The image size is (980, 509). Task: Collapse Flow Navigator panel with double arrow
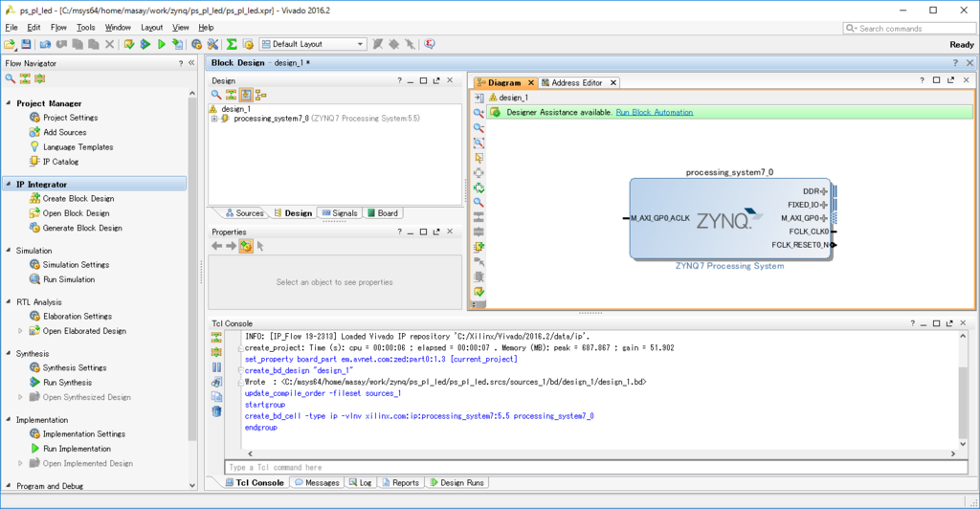click(191, 63)
